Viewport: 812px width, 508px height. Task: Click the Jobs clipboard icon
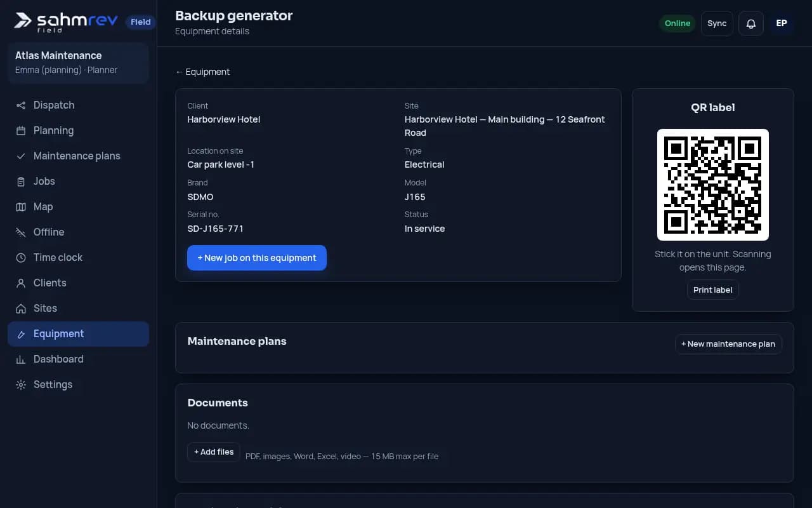coord(21,182)
